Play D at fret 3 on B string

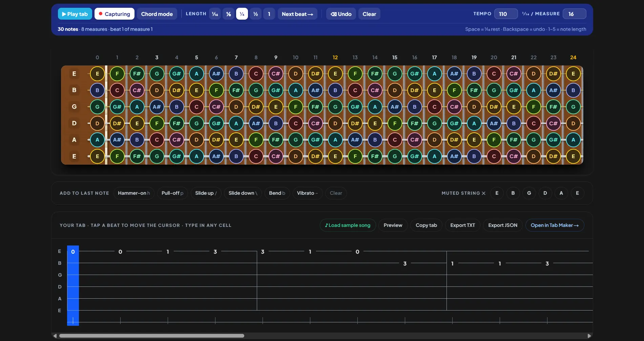click(x=157, y=90)
